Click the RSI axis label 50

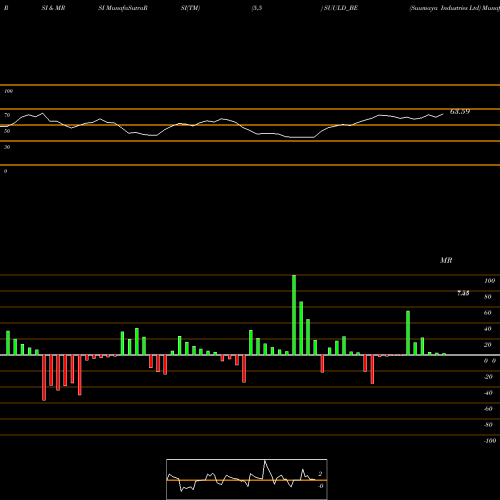(7, 131)
